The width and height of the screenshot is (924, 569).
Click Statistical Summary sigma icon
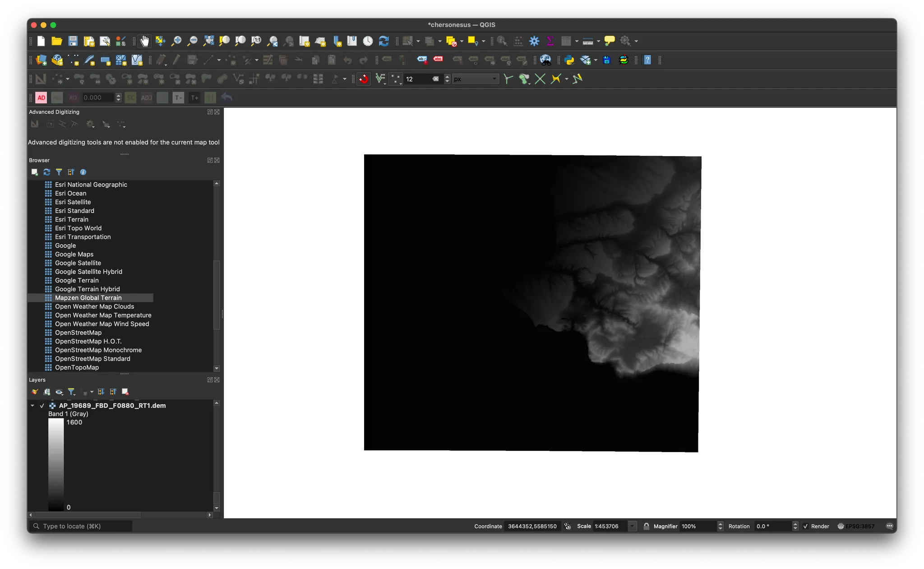click(x=550, y=41)
